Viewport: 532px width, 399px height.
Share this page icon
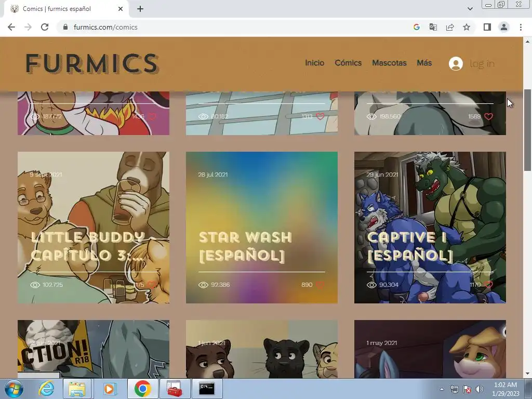click(x=450, y=27)
